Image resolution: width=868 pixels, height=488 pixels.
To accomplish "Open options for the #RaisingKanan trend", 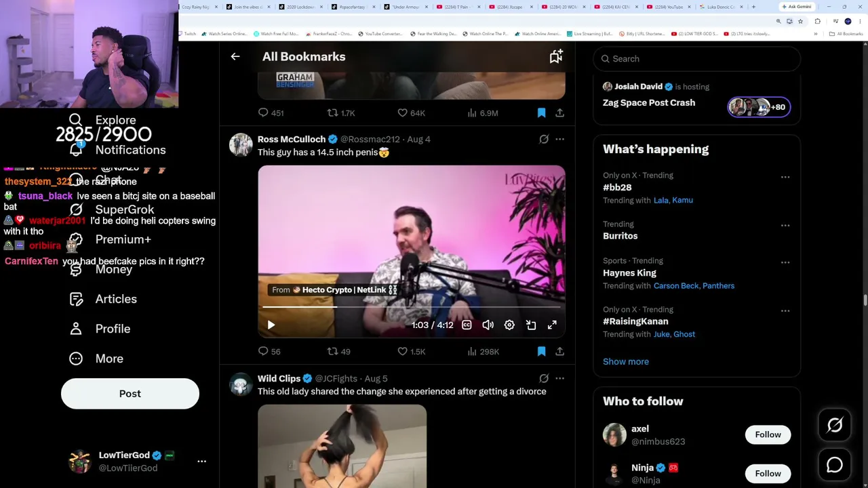I will [x=785, y=311].
